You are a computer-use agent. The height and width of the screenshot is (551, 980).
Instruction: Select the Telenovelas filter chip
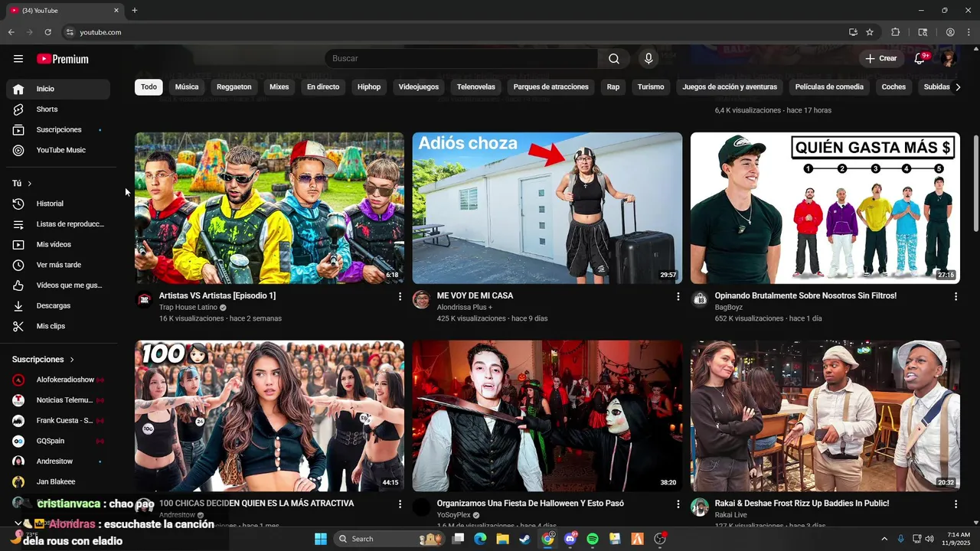pyautogui.click(x=476, y=87)
